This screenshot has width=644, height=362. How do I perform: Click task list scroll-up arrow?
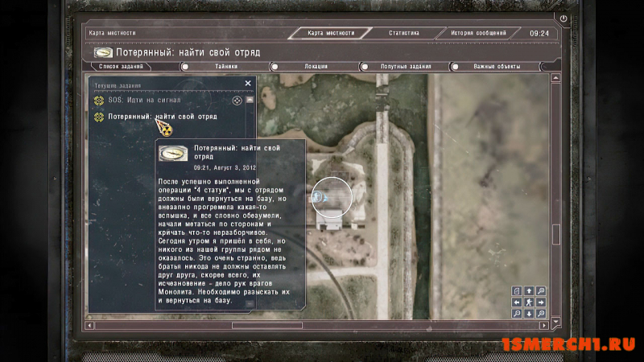pyautogui.click(x=250, y=100)
